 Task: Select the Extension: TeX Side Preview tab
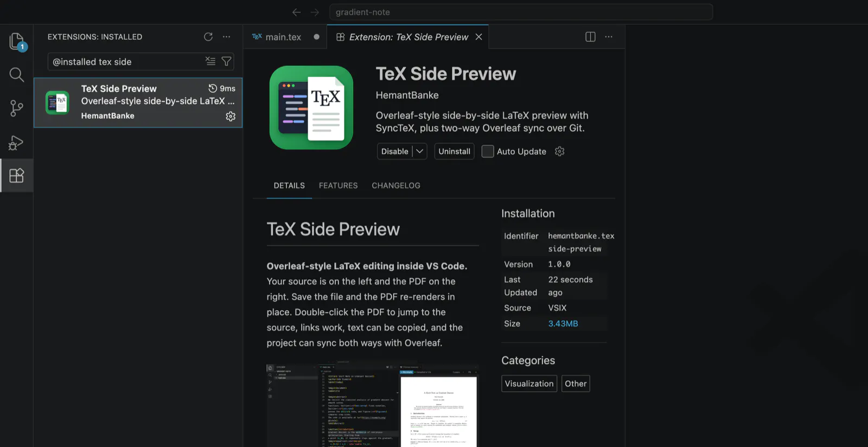click(x=408, y=37)
